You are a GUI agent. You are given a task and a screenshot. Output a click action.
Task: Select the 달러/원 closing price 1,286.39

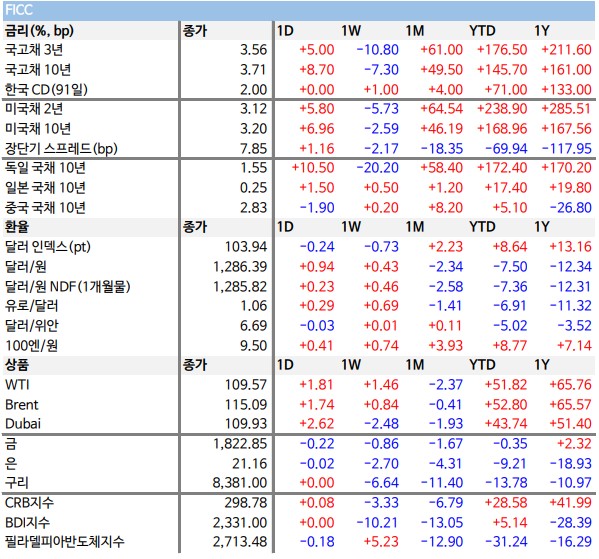point(240,267)
